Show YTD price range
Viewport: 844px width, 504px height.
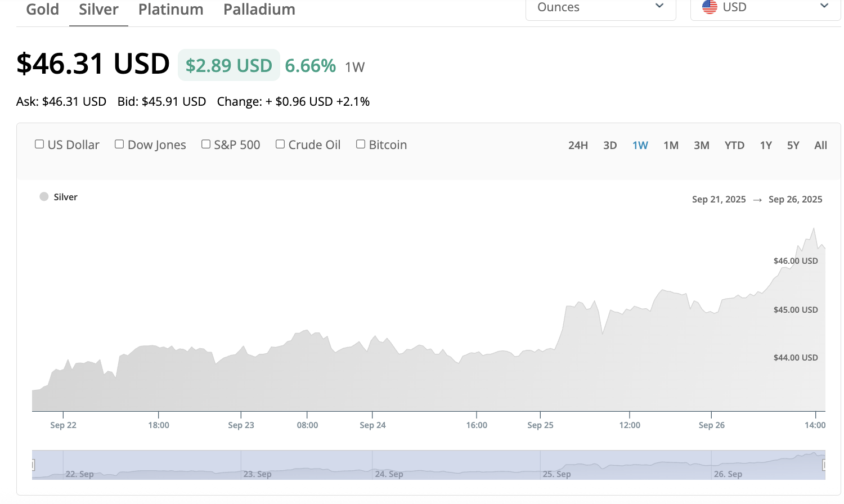(x=734, y=145)
